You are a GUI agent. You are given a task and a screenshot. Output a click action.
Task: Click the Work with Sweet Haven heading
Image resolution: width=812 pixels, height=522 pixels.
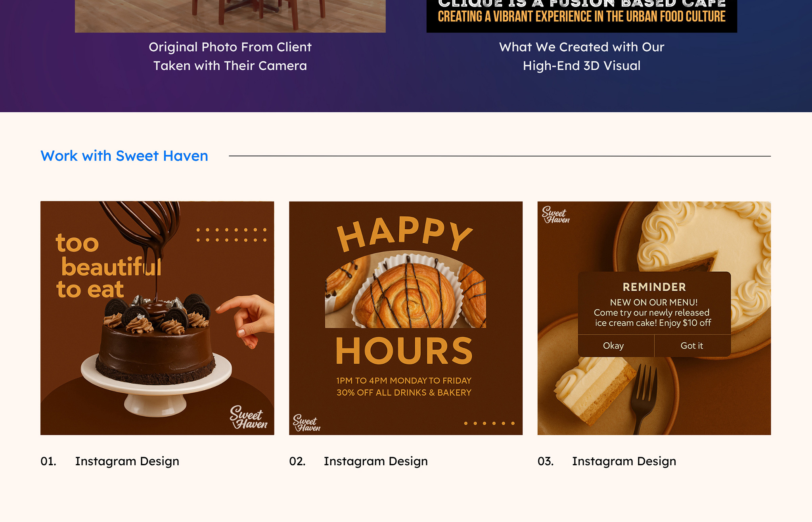(x=124, y=156)
